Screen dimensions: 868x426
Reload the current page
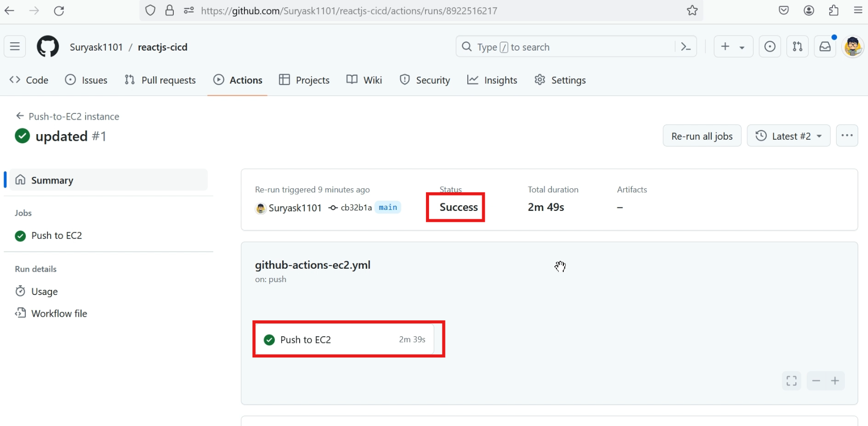(x=59, y=10)
